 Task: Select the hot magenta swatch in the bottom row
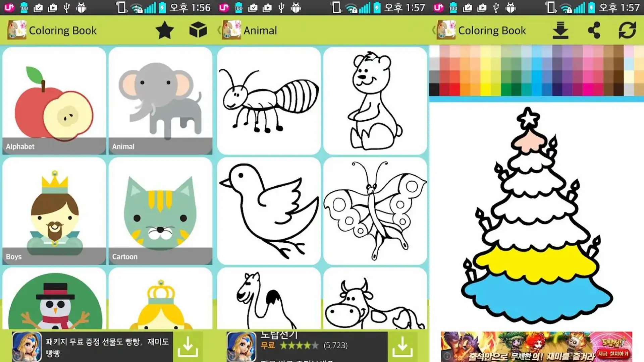588,89
